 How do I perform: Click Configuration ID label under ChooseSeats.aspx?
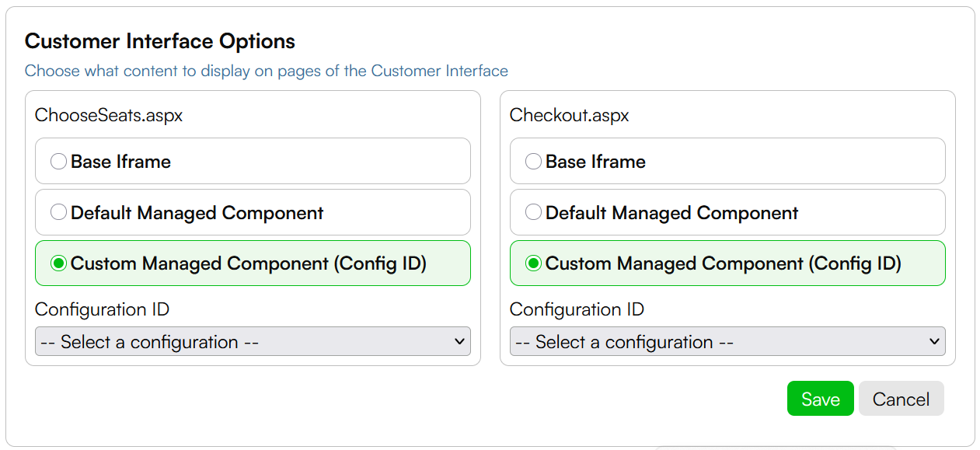point(102,309)
